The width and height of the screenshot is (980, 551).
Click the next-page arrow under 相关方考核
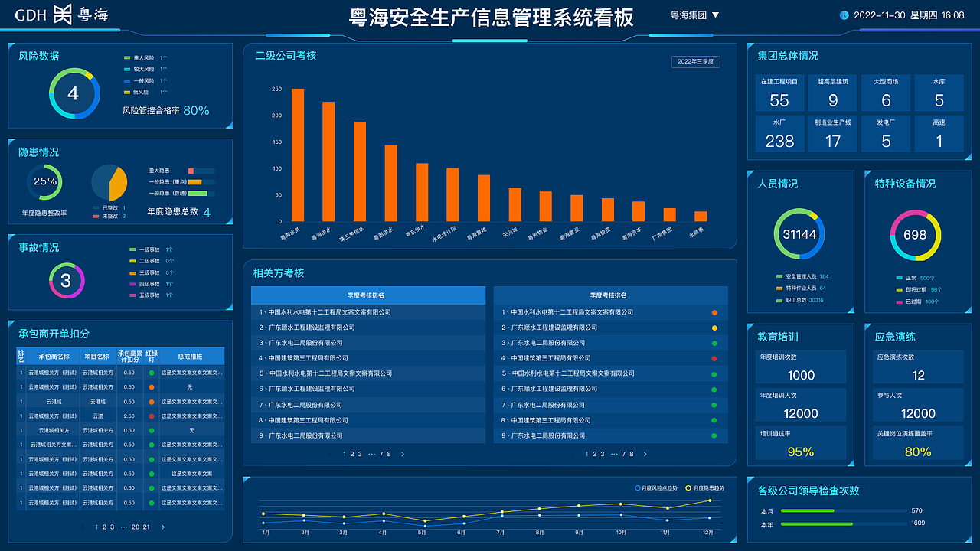(x=401, y=453)
